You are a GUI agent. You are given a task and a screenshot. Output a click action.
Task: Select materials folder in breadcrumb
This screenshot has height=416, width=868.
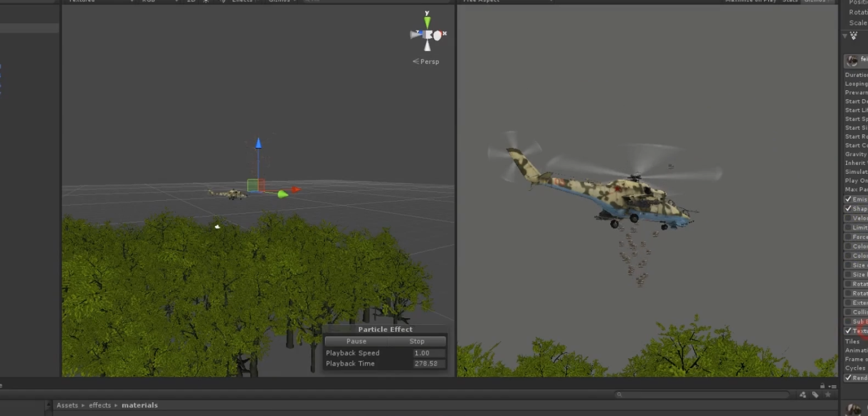[140, 405]
